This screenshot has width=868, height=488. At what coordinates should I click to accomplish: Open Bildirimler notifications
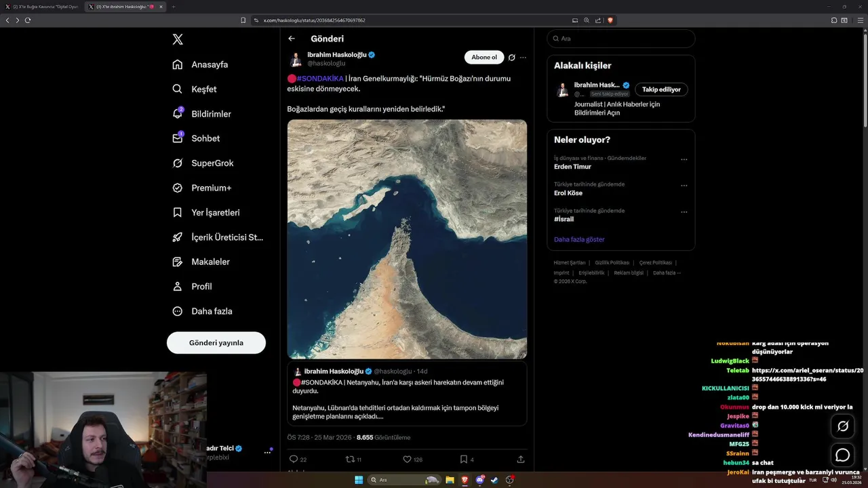click(x=201, y=114)
